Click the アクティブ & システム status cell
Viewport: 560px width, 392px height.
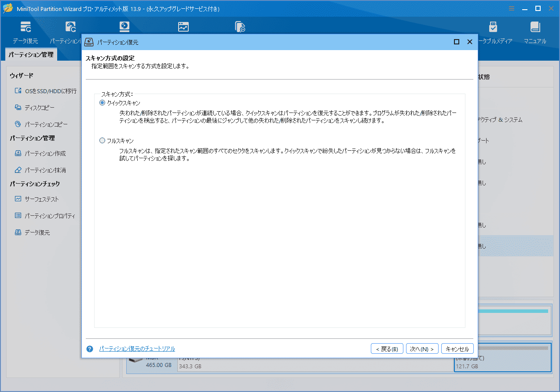[x=500, y=120]
